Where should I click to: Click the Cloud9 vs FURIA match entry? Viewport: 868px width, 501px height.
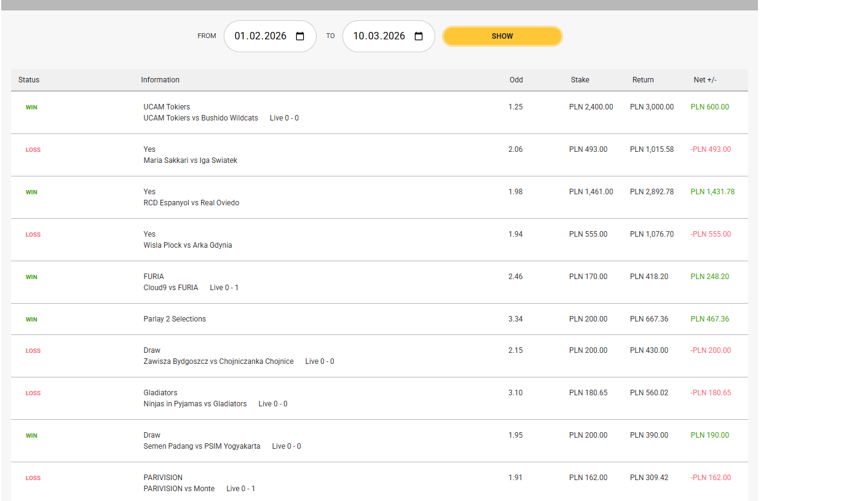tap(170, 288)
